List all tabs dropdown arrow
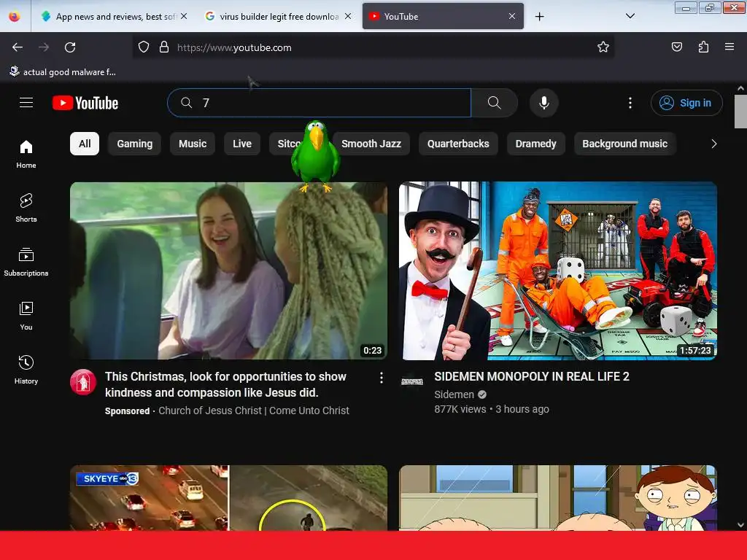This screenshot has height=560, width=747. (x=630, y=16)
